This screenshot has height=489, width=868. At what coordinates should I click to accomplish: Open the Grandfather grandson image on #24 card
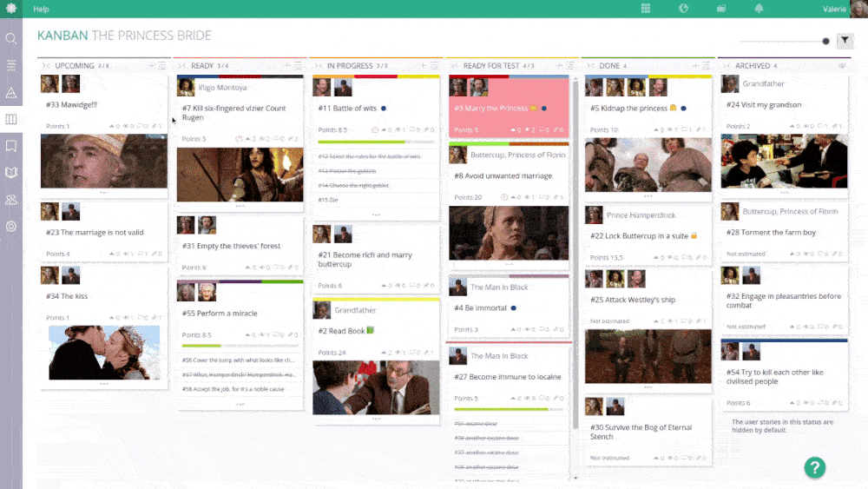(x=784, y=162)
